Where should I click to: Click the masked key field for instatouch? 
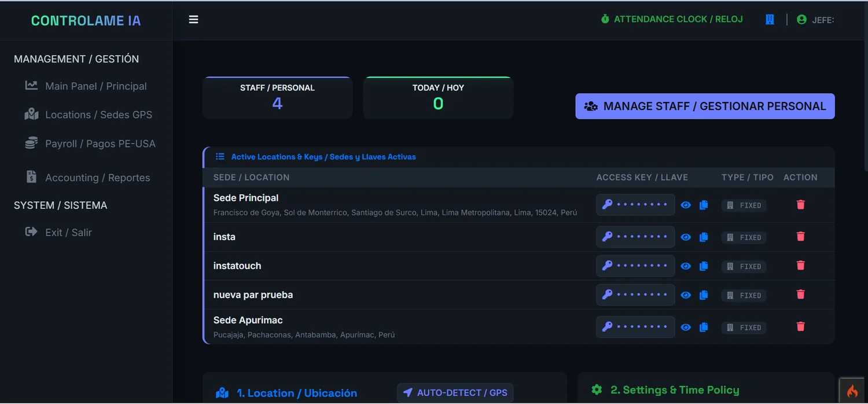635,266
